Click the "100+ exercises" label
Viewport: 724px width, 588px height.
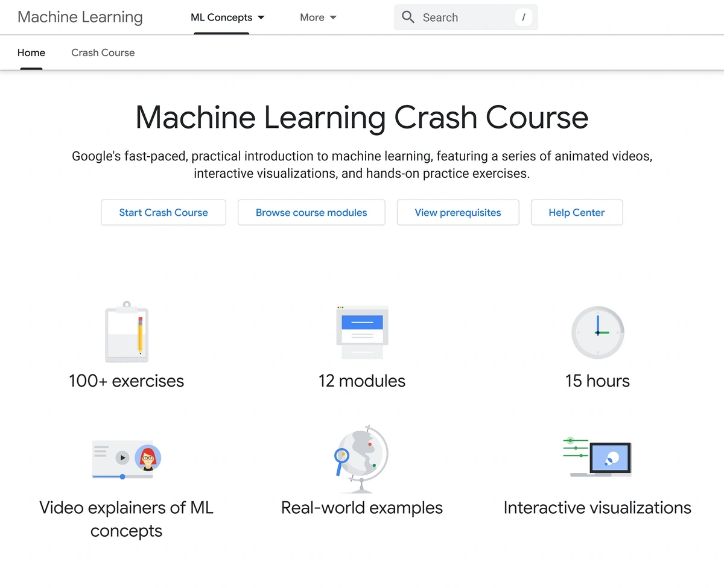(x=127, y=381)
